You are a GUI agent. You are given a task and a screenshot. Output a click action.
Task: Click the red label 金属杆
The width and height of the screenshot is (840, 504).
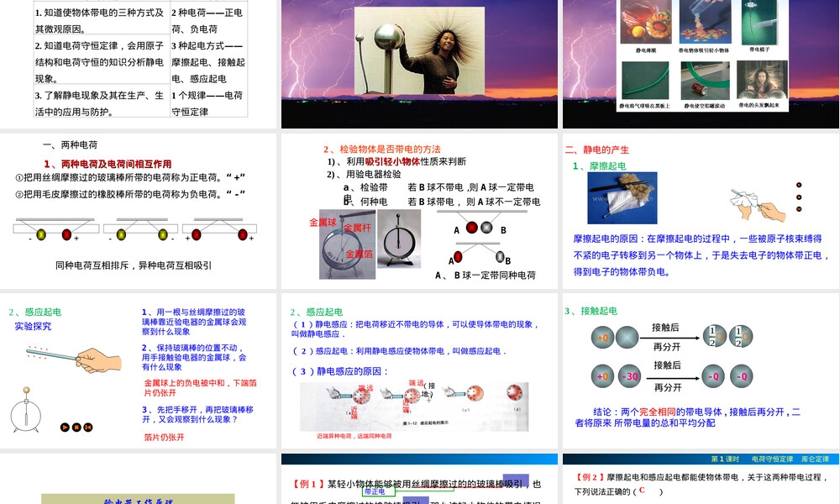357,228
